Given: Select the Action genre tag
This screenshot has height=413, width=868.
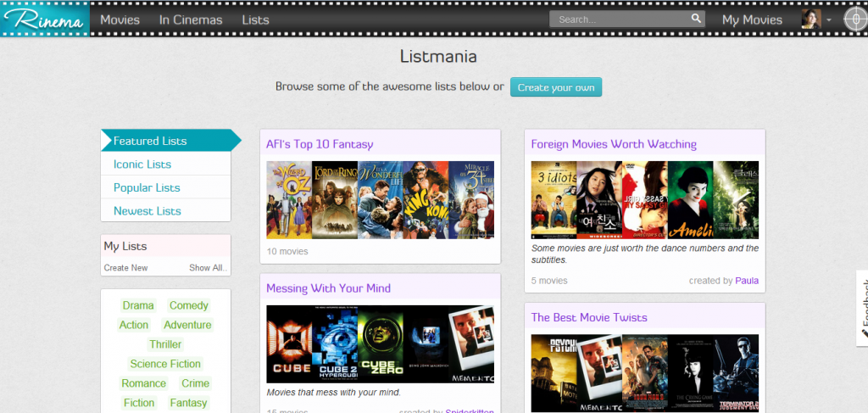Looking at the screenshot, I should click(134, 325).
